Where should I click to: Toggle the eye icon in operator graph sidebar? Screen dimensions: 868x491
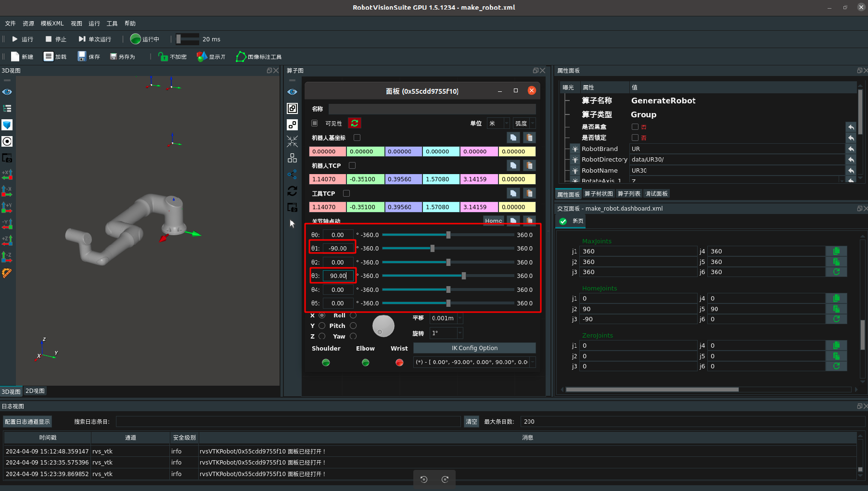click(292, 92)
